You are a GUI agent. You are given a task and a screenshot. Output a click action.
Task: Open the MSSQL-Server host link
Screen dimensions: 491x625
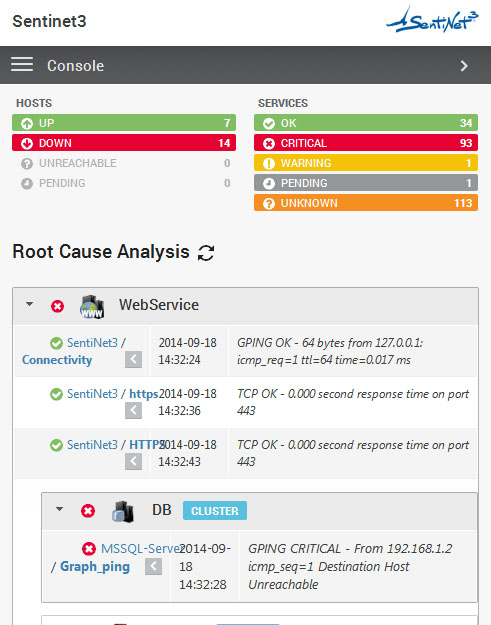[141, 549]
